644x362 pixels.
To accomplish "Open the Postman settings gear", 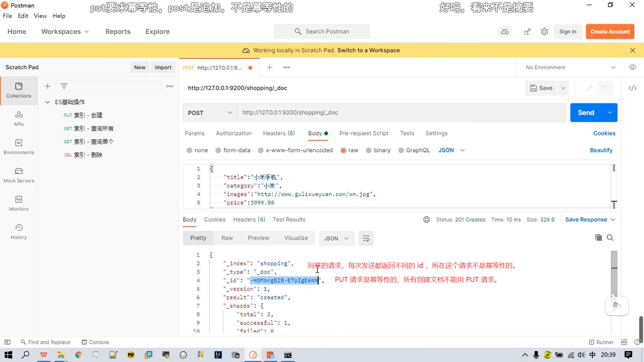I will [544, 32].
